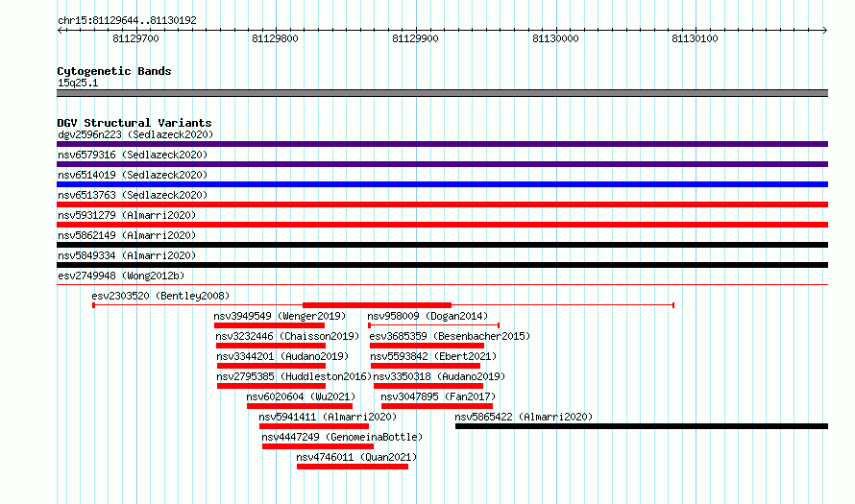This screenshot has width=855, height=504.
Task: Select the black bar for nsv5849334
Action: pyautogui.click(x=442, y=265)
